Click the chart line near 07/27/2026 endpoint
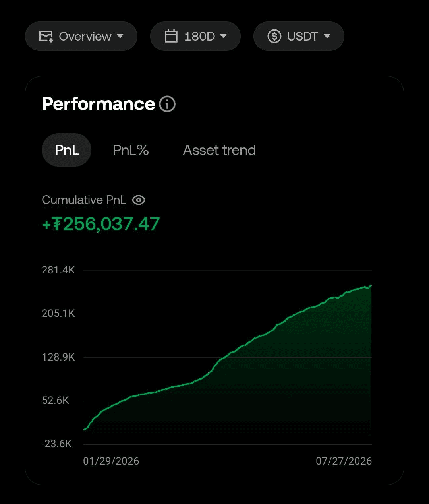The image size is (429, 504). click(x=371, y=285)
